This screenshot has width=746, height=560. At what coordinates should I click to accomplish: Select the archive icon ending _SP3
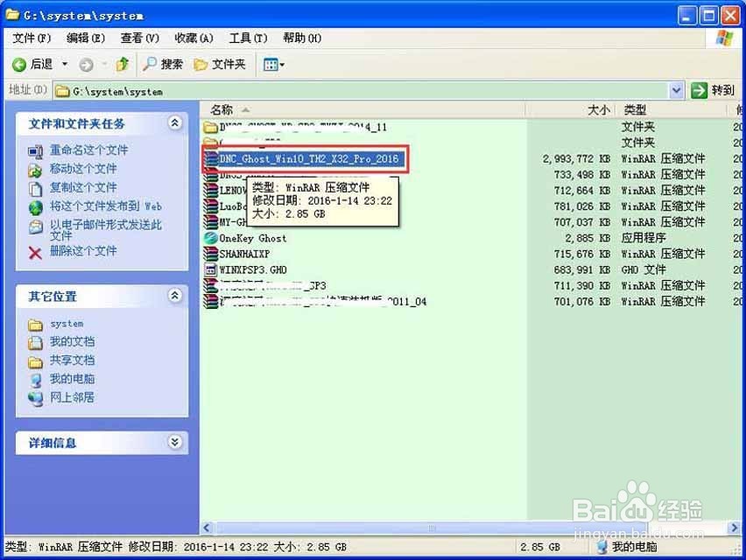pos(210,286)
